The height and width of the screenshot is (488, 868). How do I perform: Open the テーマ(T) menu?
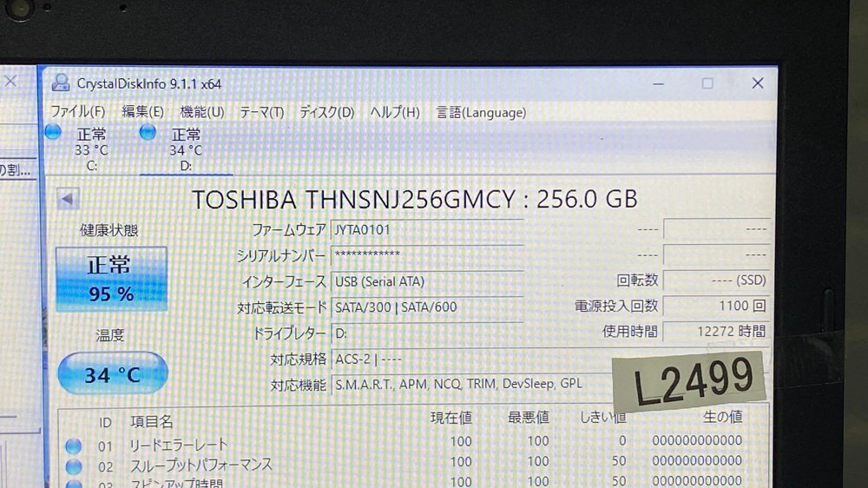(x=262, y=112)
